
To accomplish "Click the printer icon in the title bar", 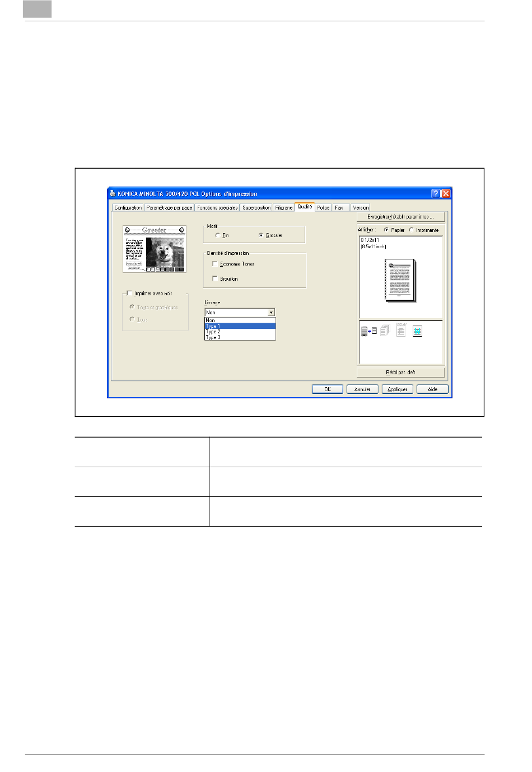I will tap(112, 194).
